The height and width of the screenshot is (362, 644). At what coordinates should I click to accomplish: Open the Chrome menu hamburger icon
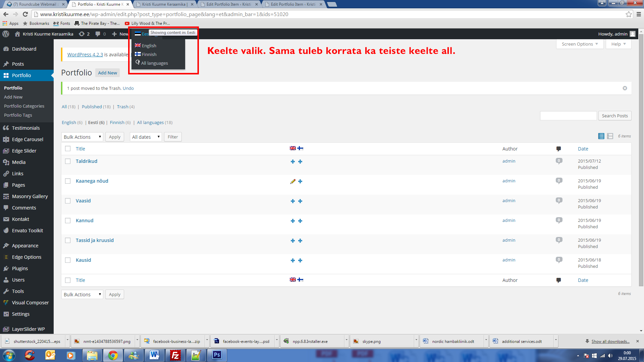click(x=639, y=14)
